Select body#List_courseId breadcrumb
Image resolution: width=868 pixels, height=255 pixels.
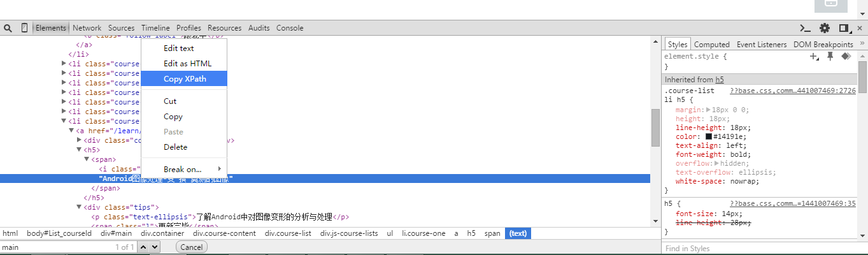59,233
